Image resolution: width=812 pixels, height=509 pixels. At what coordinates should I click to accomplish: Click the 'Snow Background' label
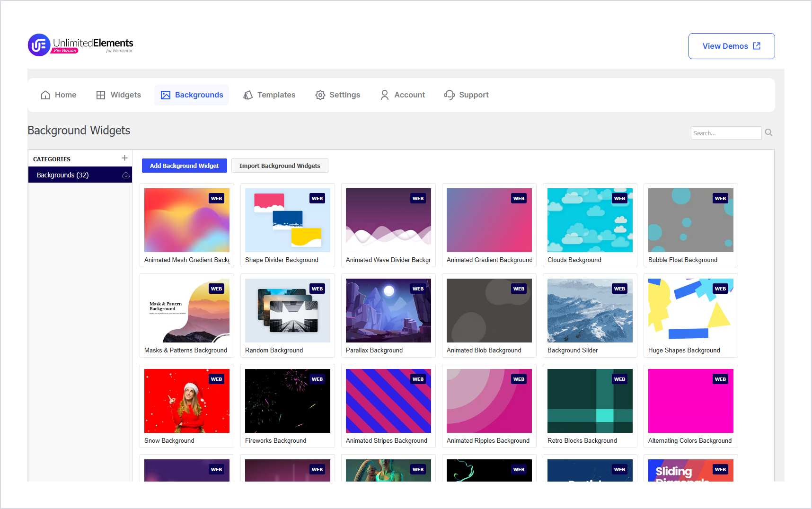click(169, 441)
